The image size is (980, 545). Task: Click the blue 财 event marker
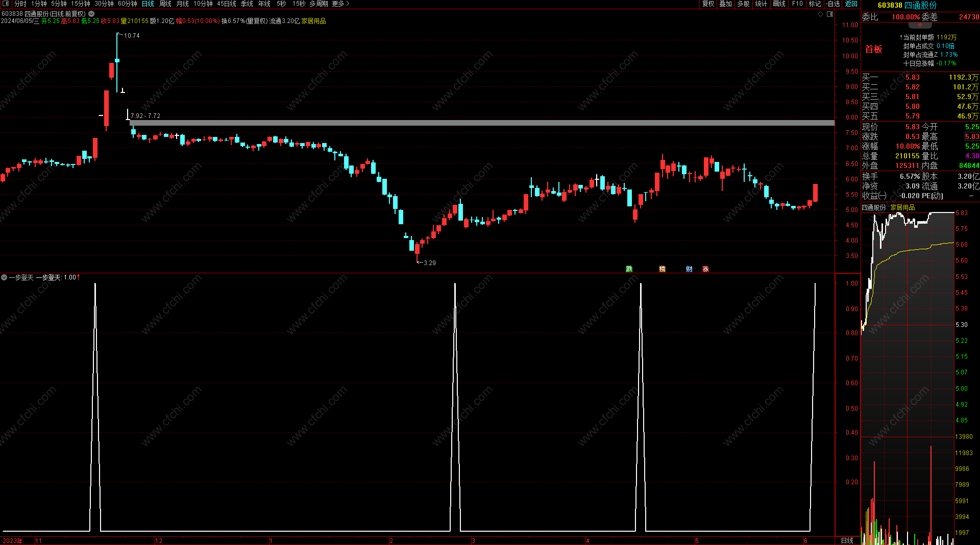pyautogui.click(x=689, y=269)
